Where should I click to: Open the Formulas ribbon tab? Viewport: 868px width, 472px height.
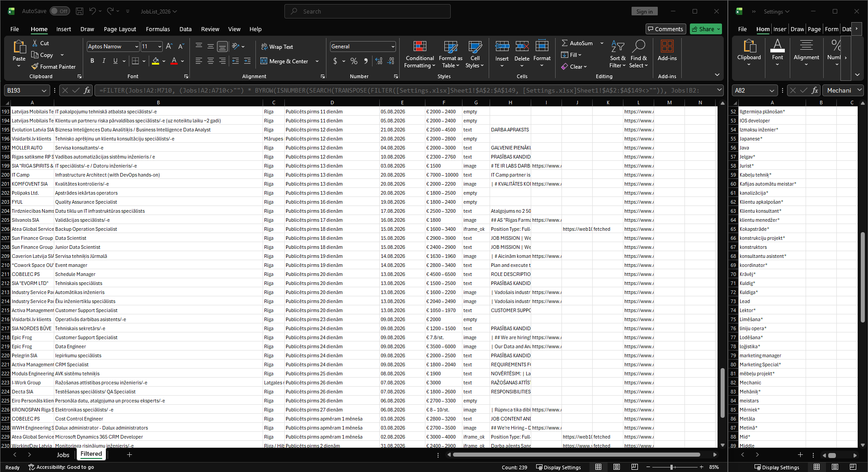(x=158, y=29)
